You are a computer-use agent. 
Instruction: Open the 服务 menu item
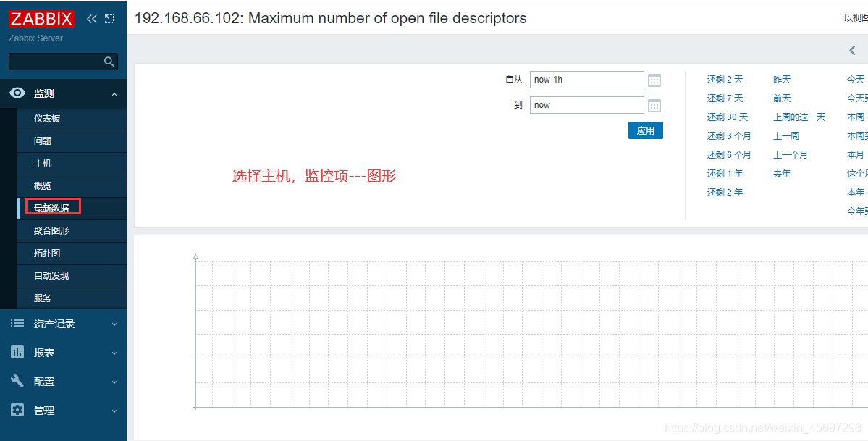(x=72, y=298)
